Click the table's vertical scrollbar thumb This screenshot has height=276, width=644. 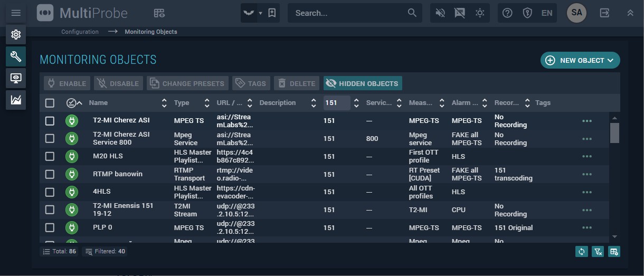[614, 133]
